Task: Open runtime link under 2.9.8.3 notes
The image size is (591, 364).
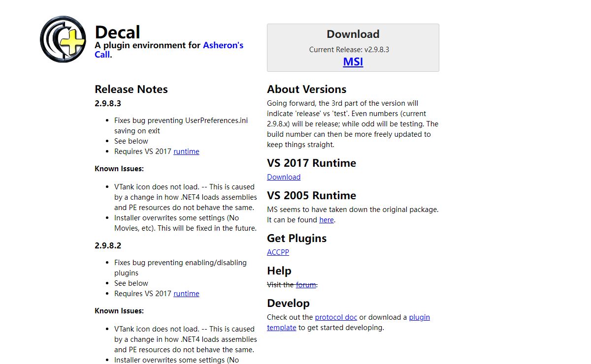Action: (x=186, y=152)
